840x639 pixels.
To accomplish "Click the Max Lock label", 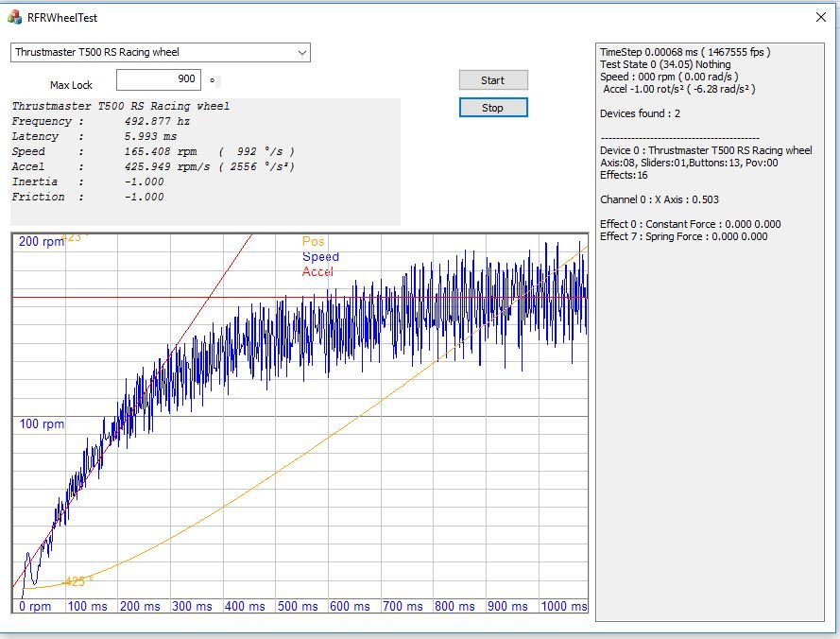I will click(x=71, y=85).
